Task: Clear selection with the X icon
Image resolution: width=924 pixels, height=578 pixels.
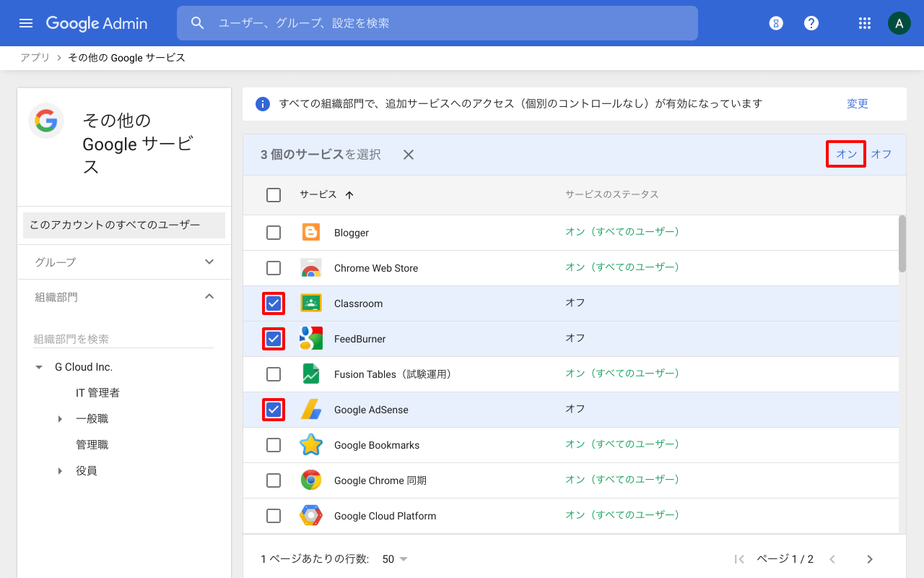Action: (x=409, y=155)
